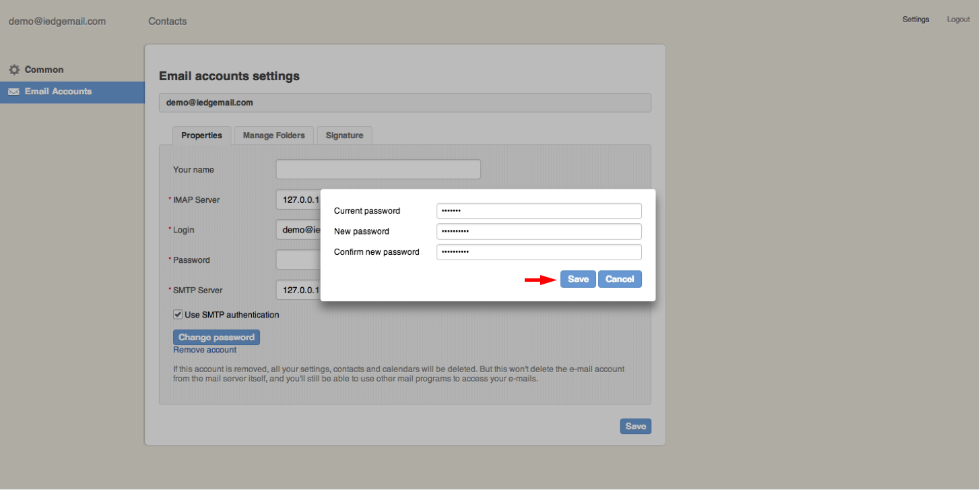The image size is (980, 490).
Task: Switch to the Manage Folders tab
Action: (x=273, y=135)
